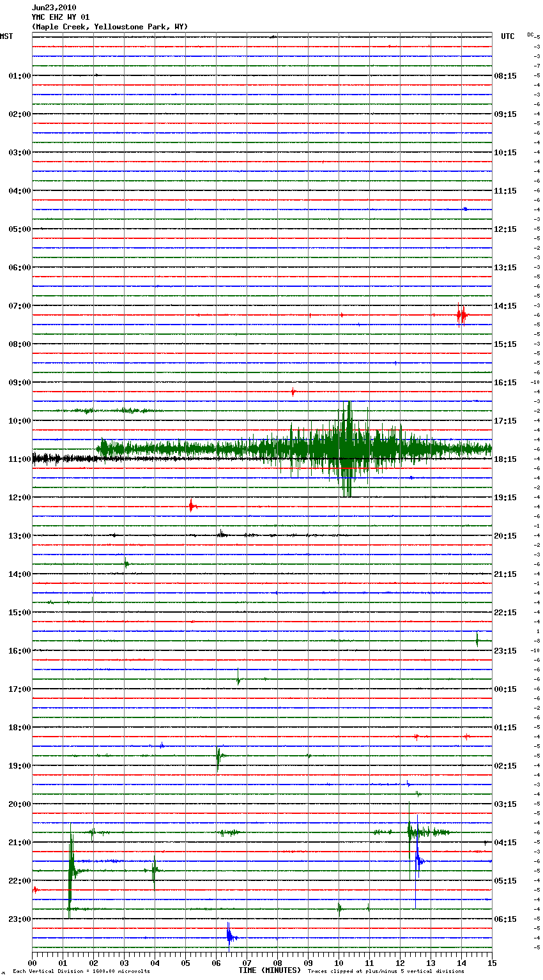This screenshot has width=543, height=980.
Task: Select the 05:00 MST time label
Action: pyautogui.click(x=19, y=229)
